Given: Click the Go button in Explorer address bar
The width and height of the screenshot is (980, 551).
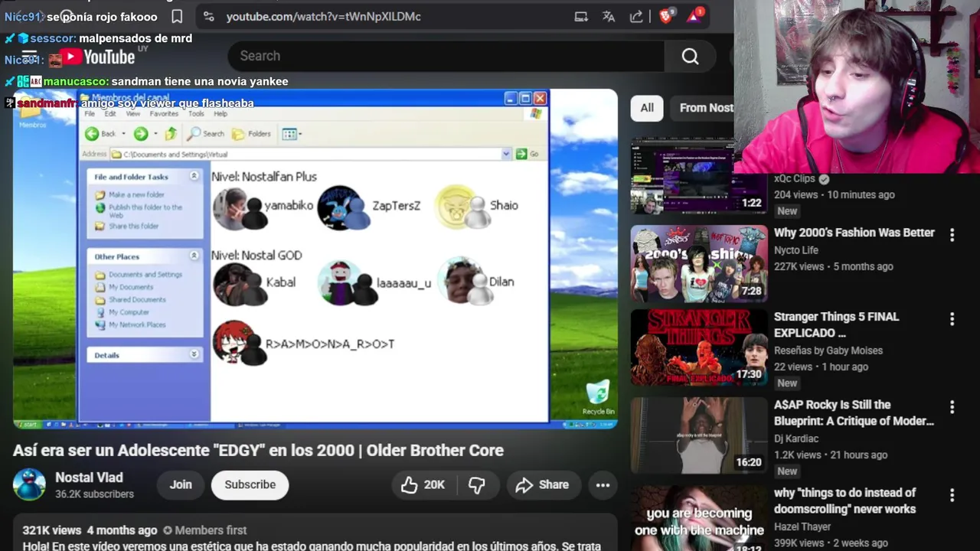Looking at the screenshot, I should click(x=527, y=154).
